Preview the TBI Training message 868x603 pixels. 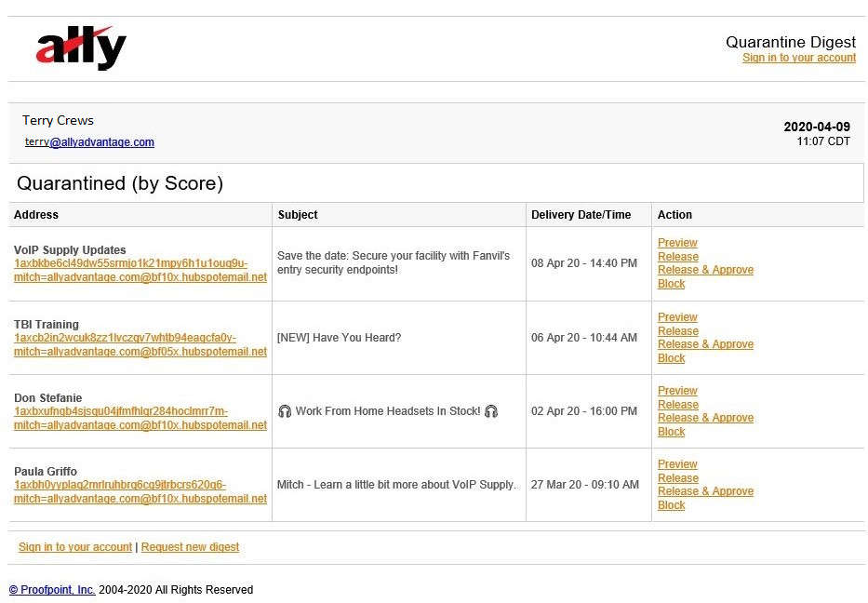coord(677,316)
